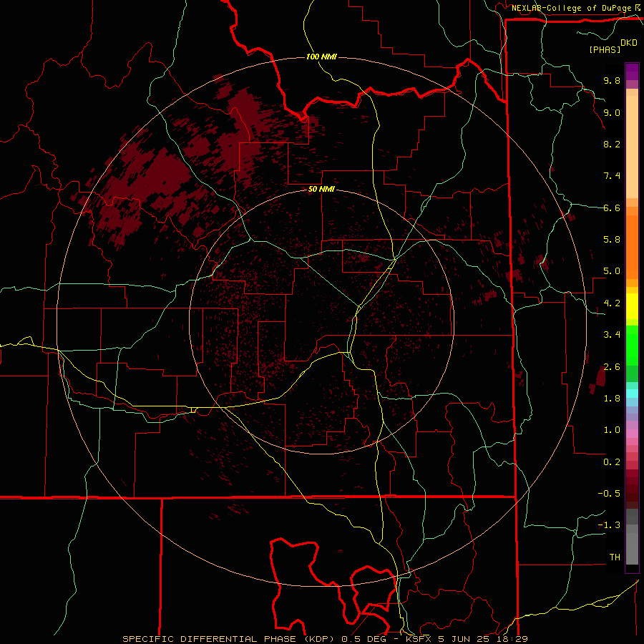Click the NEXLAB-College of DuPage credit text

(x=571, y=8)
